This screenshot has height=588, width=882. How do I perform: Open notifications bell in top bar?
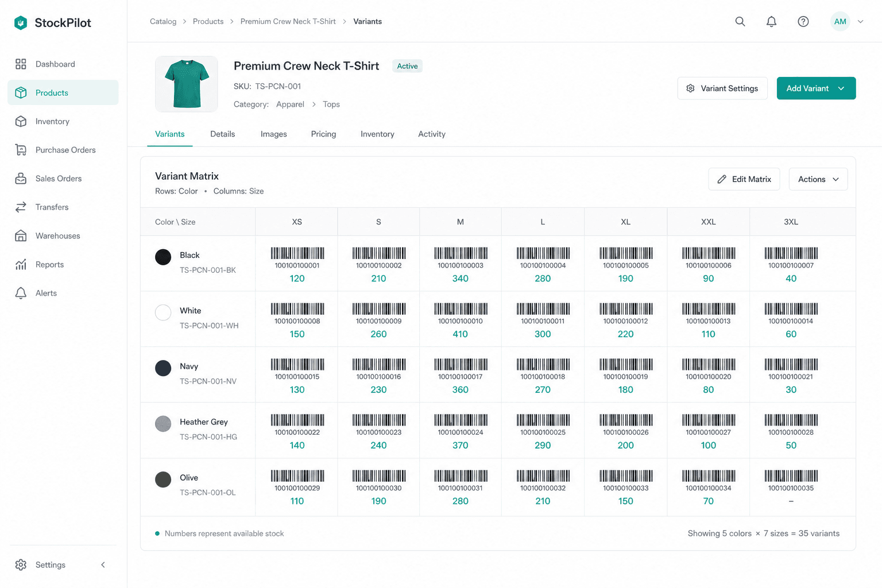771,21
